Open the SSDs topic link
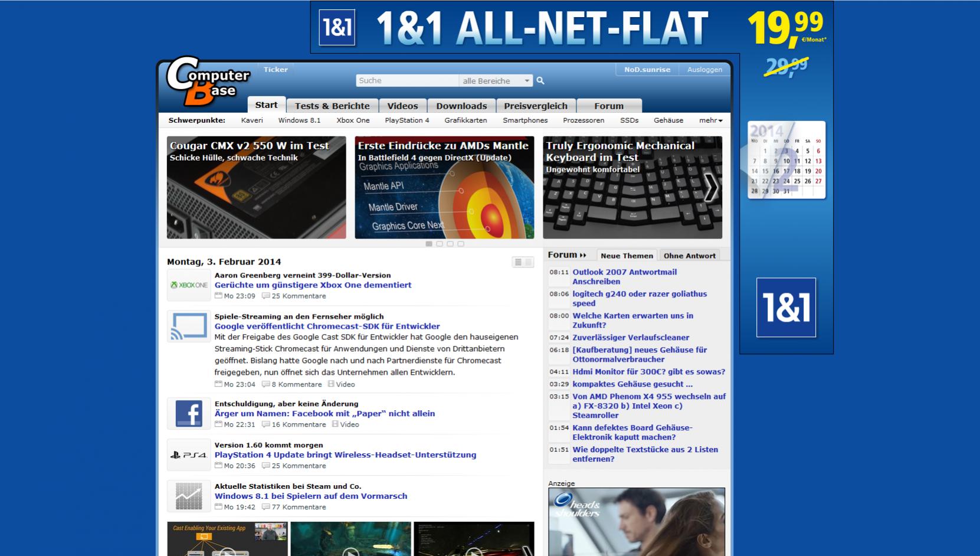The width and height of the screenshot is (980, 556). (x=629, y=120)
